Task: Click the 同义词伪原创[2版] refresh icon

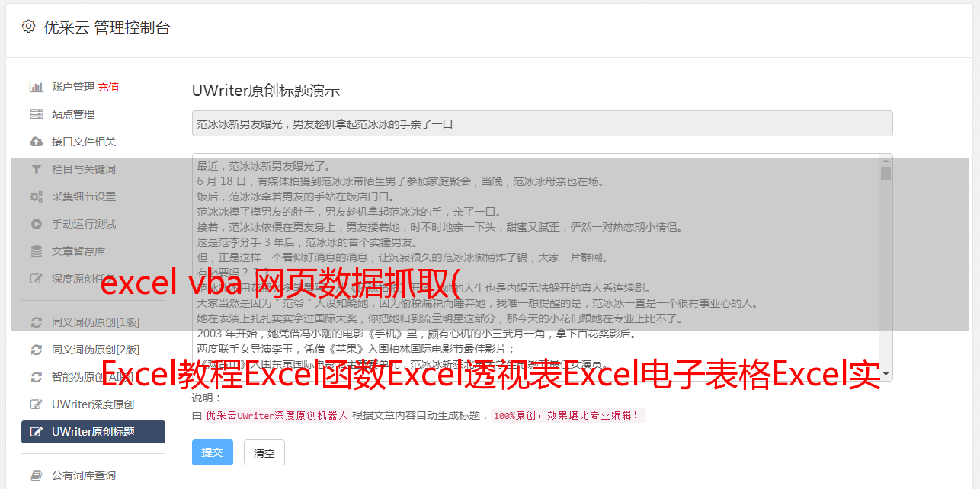Action: (x=36, y=350)
